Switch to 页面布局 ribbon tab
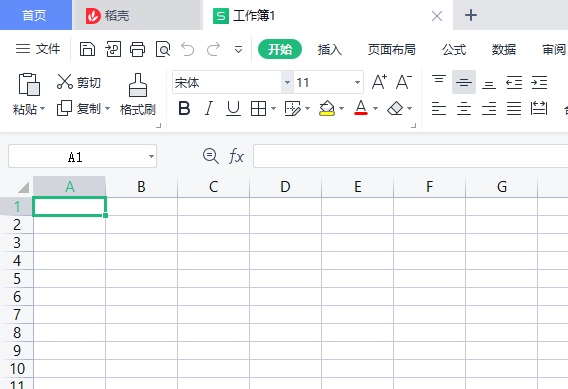The image size is (568, 389). coord(392,49)
